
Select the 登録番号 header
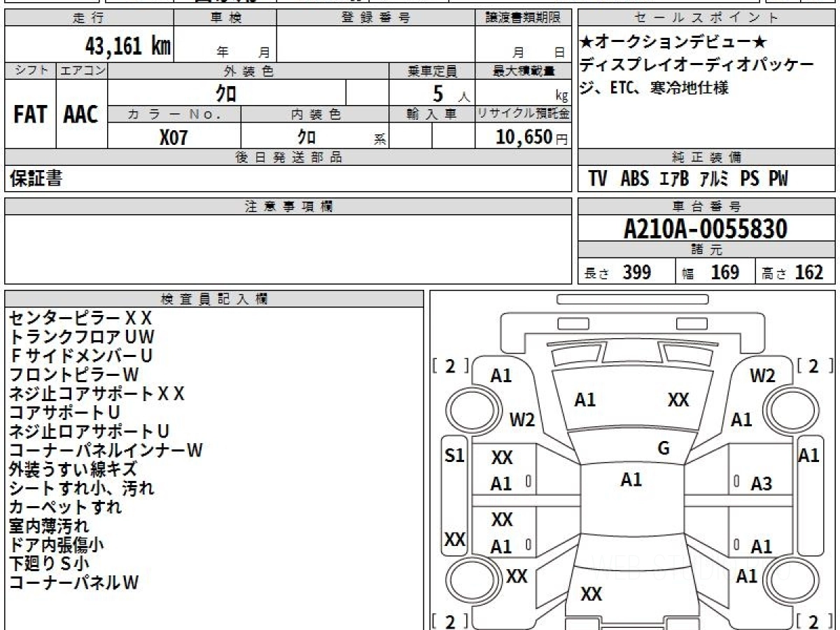point(376,18)
